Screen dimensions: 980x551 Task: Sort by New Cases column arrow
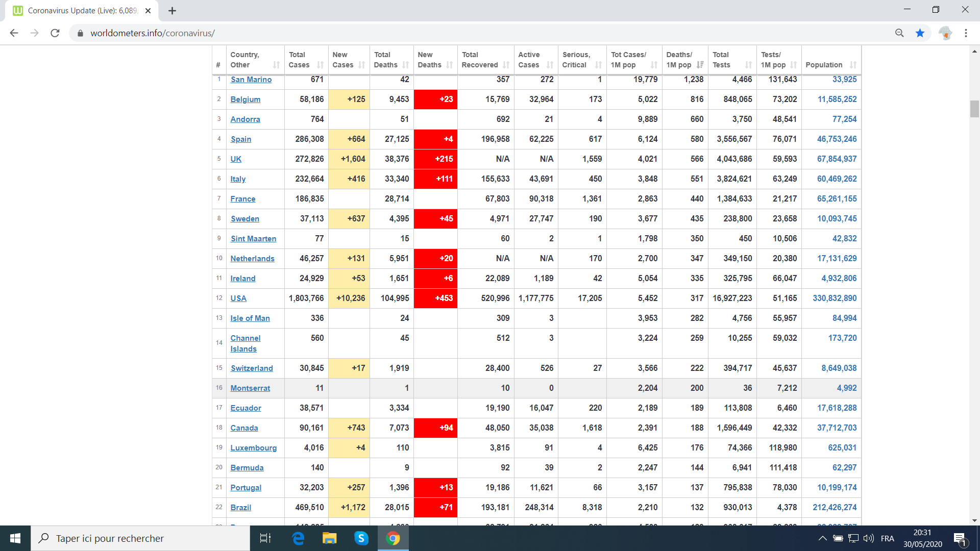(x=361, y=65)
